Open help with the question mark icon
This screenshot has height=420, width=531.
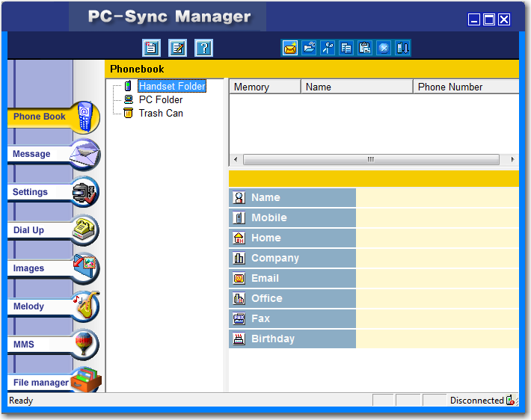pyautogui.click(x=203, y=49)
